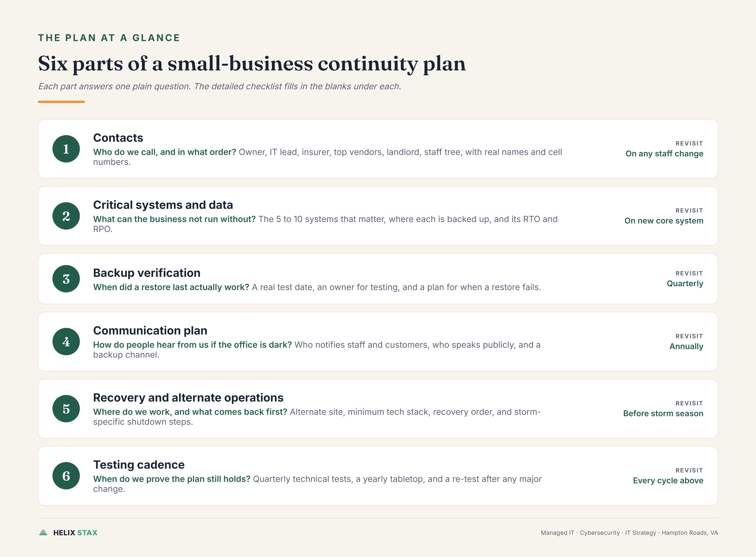Image resolution: width=756 pixels, height=557 pixels.
Task: Select the 'Critical systems and data' heading
Action: [163, 205]
